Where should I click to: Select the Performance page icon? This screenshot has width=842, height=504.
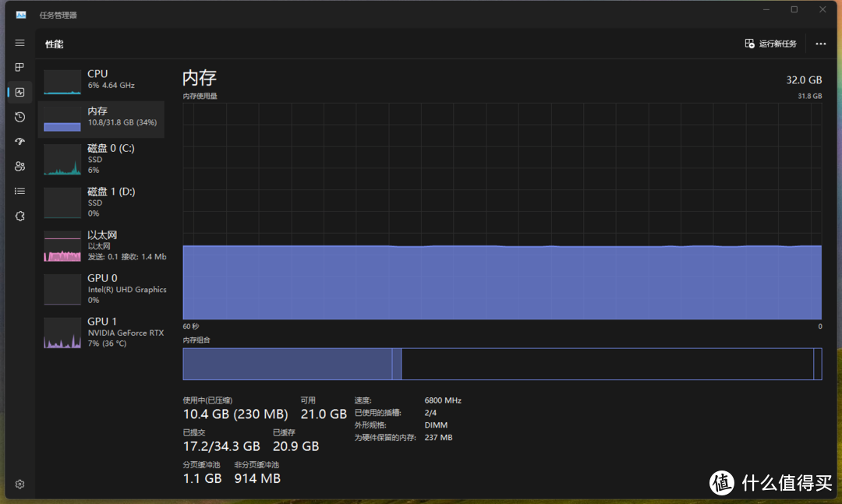click(19, 93)
